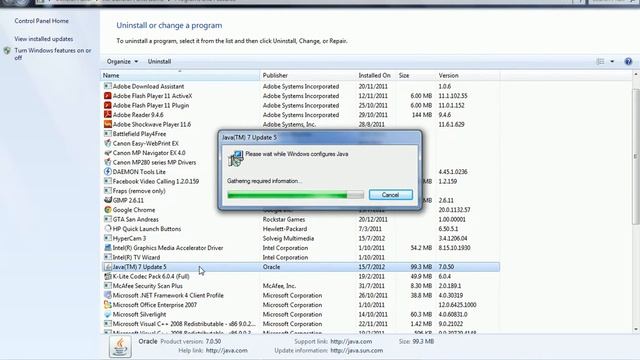Click the 12.0.6425.1000 version cell
640x360 pixels.
click(458, 304)
